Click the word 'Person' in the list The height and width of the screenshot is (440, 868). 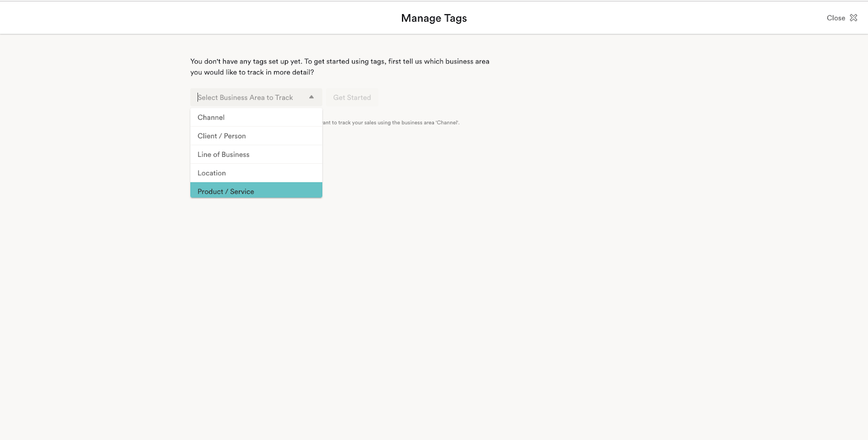click(x=235, y=136)
